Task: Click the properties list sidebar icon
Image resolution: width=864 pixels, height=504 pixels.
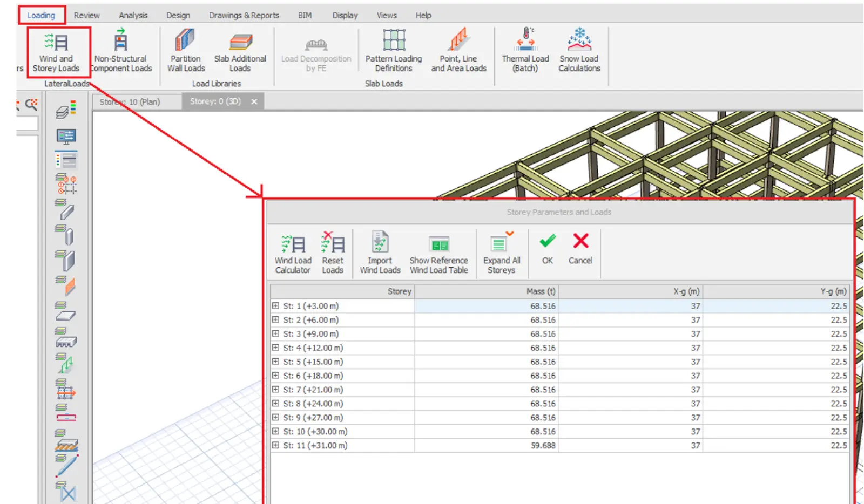Action: click(x=66, y=161)
